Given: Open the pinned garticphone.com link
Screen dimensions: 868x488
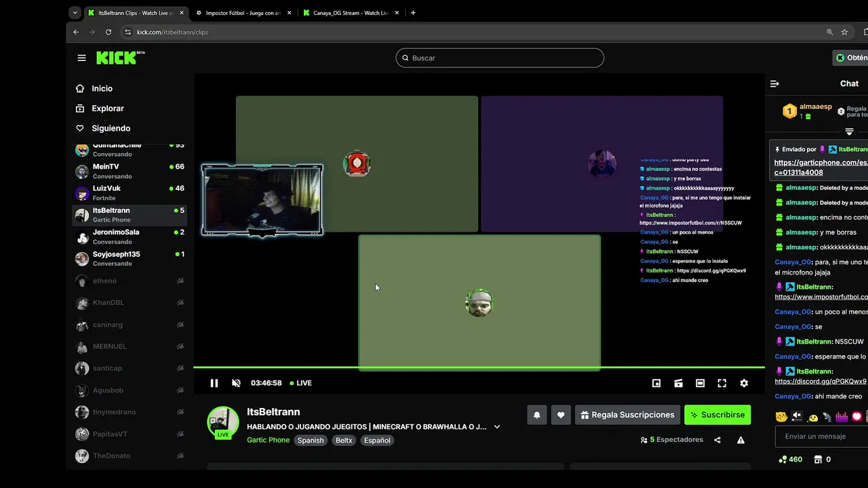Looking at the screenshot, I should (x=821, y=167).
